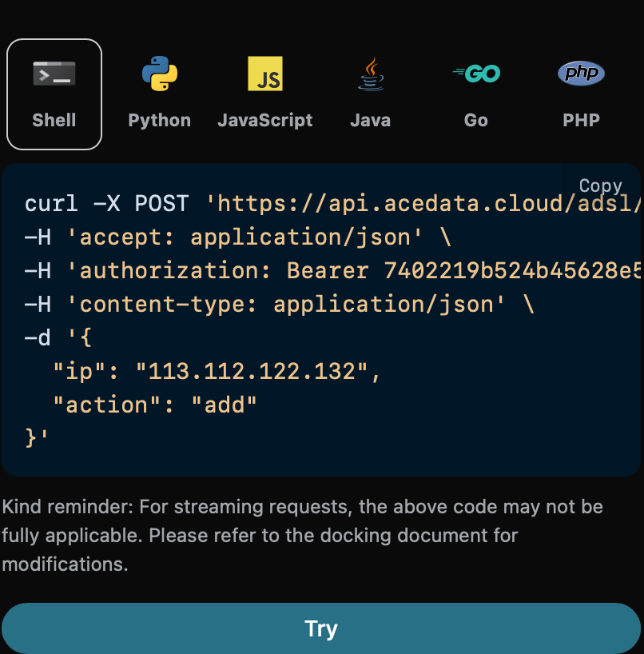Select the PHP text label
The width and height of the screenshot is (644, 654).
pos(581,121)
